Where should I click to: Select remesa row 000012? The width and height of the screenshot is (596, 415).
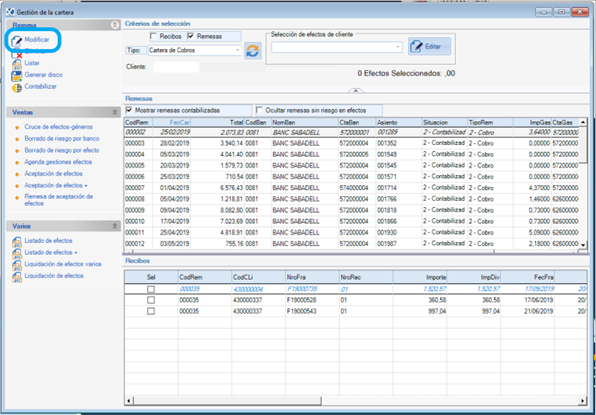pos(352,244)
